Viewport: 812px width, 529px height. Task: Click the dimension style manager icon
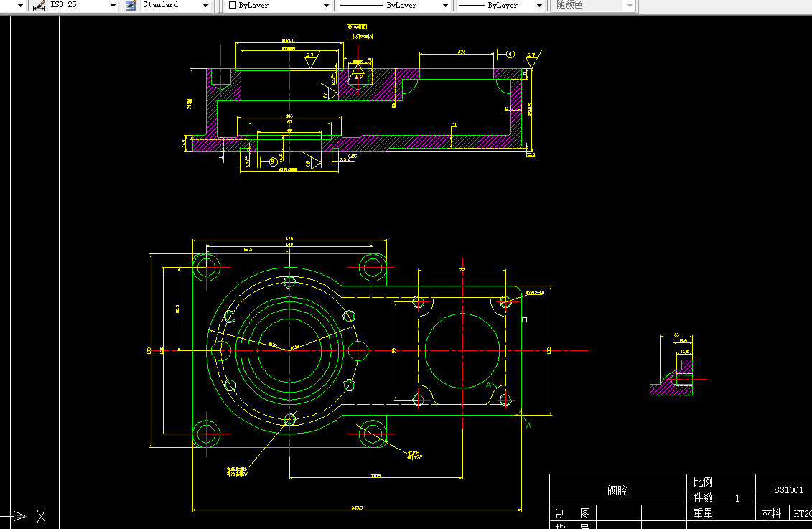[39, 5]
